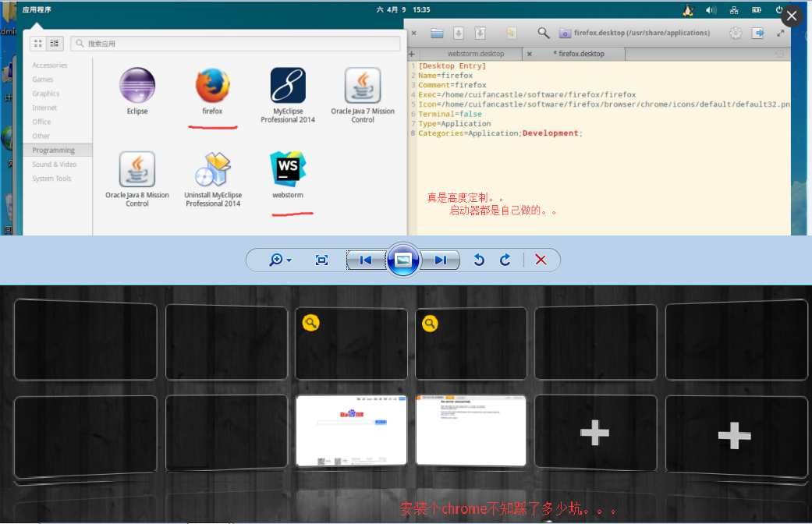Screen dimensions: 812x524
Task: Add a new editor tab
Action: [x=412, y=54]
